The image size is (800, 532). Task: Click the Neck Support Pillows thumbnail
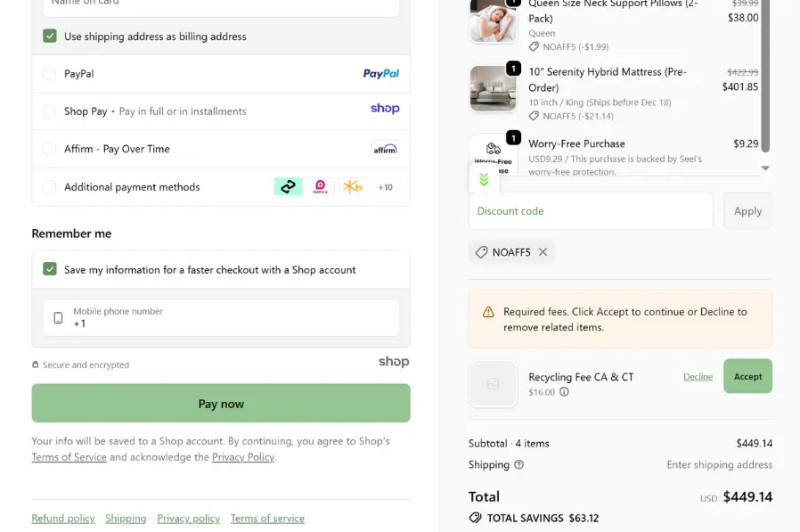[x=492, y=21]
